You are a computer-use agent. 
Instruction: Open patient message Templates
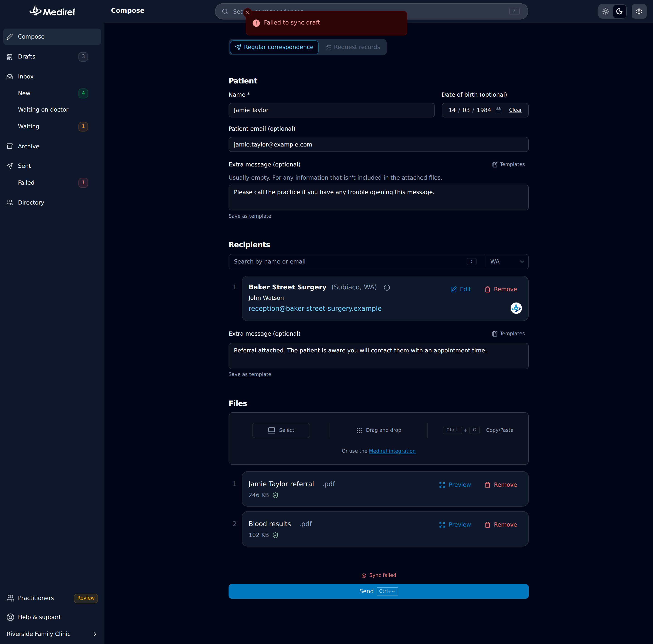(508, 164)
